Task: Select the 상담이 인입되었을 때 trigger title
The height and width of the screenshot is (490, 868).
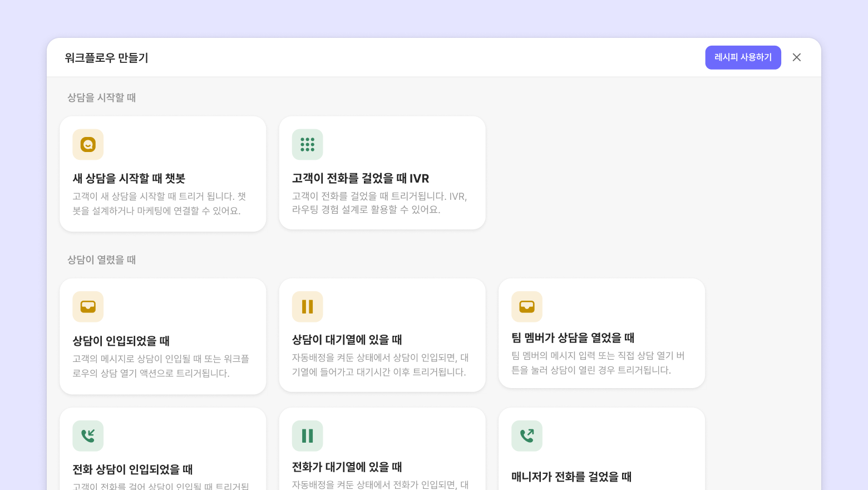Action: click(121, 341)
